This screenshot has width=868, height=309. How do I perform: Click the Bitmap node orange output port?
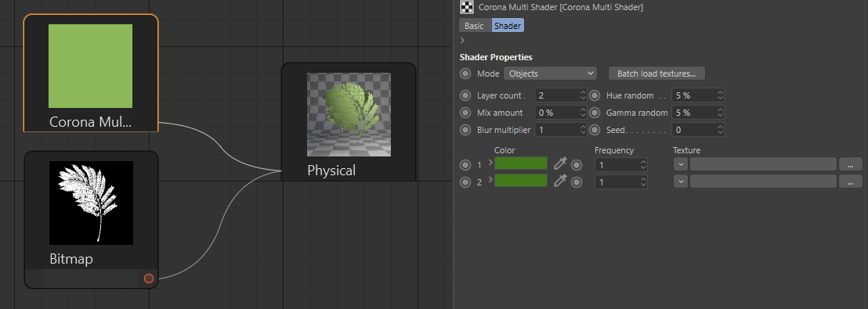(x=148, y=278)
